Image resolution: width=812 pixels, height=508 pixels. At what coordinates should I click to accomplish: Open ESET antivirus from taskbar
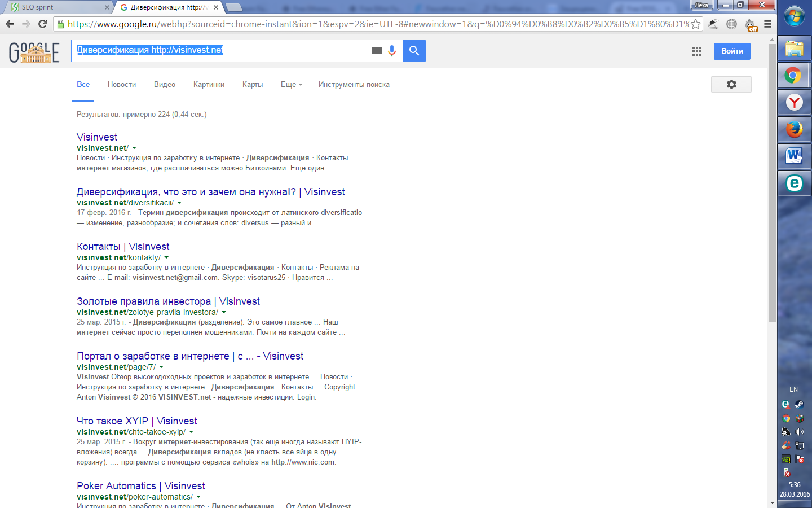click(795, 183)
